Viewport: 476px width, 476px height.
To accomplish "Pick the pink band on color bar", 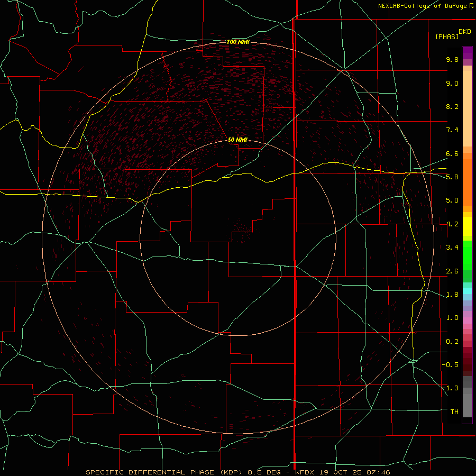I will coord(467,321).
